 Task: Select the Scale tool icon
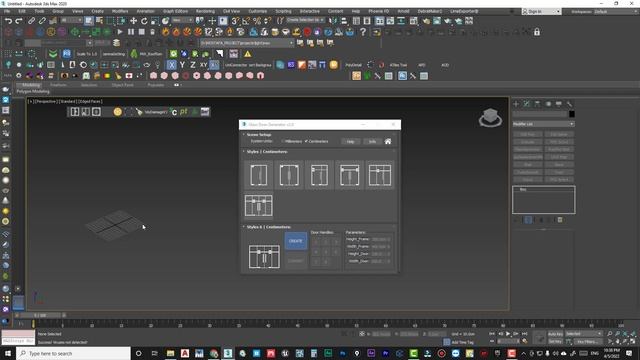pyautogui.click(x=155, y=21)
